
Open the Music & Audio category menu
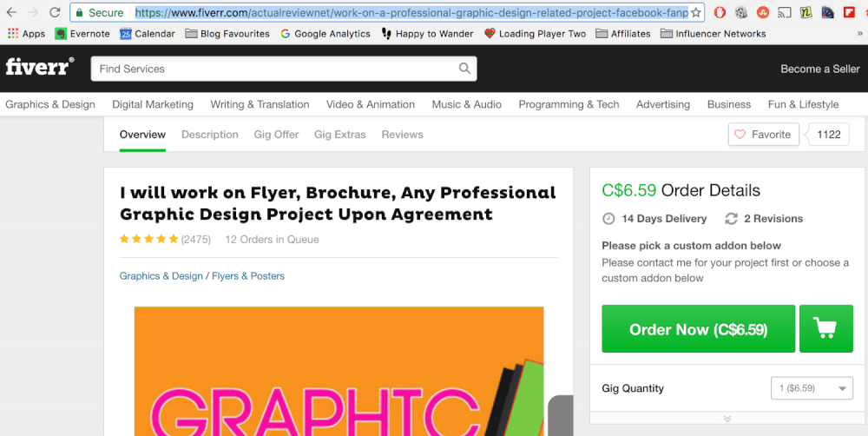coord(467,104)
